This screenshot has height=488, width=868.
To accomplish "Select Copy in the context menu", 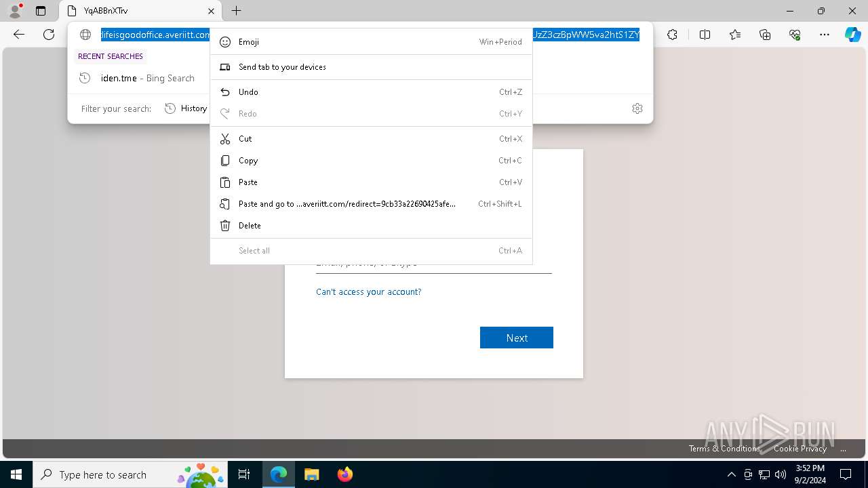I will (371, 161).
